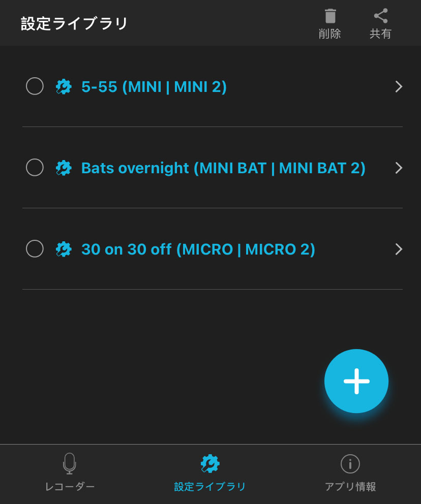This screenshot has width=421, height=504.
Task: Open the Bats overnight (MINI BAT | MINI BAT 2) configuration
Action: pos(223,168)
